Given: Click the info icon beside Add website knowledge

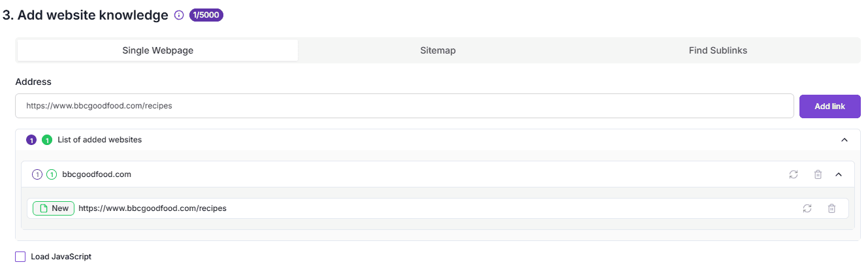Looking at the screenshot, I should [x=179, y=15].
